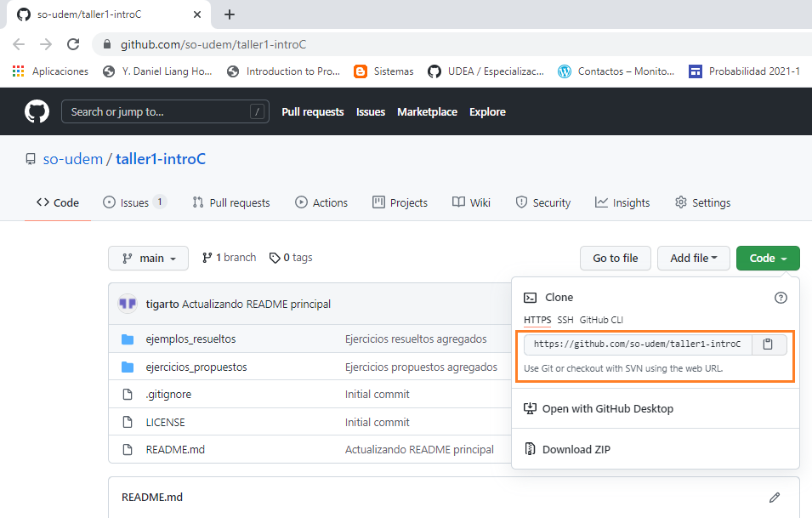Open ejemplos_resueltos folder link
The width and height of the screenshot is (812, 518).
pyautogui.click(x=190, y=339)
